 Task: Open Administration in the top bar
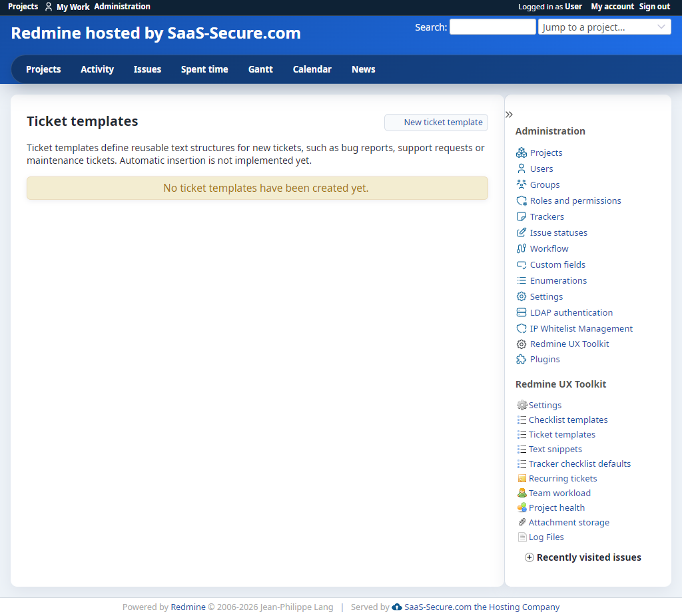tap(123, 7)
